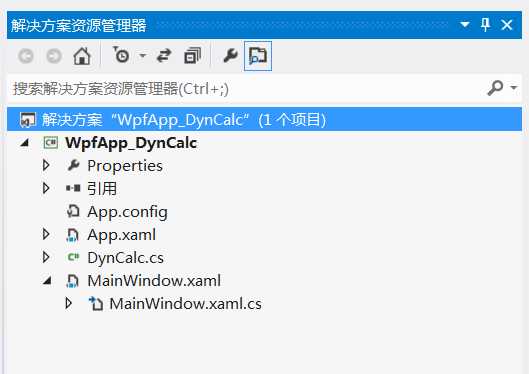The image size is (529, 374).
Task: Click the sync with active document icon
Action: point(164,56)
